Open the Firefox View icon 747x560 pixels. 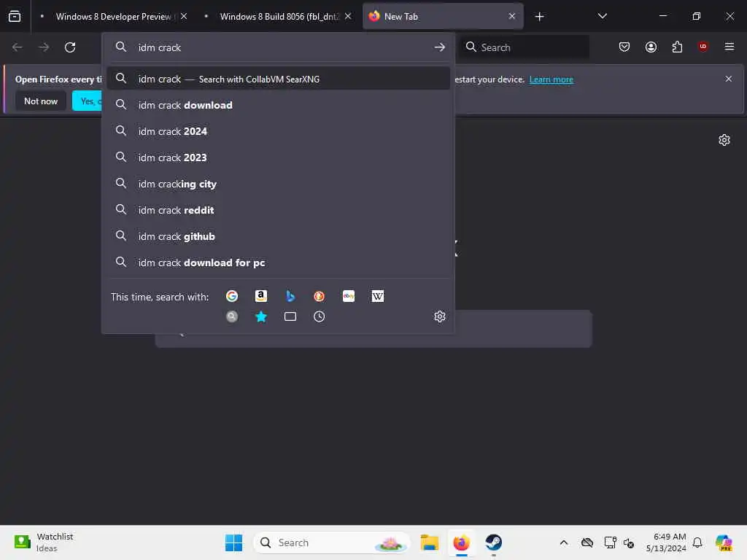pyautogui.click(x=15, y=16)
